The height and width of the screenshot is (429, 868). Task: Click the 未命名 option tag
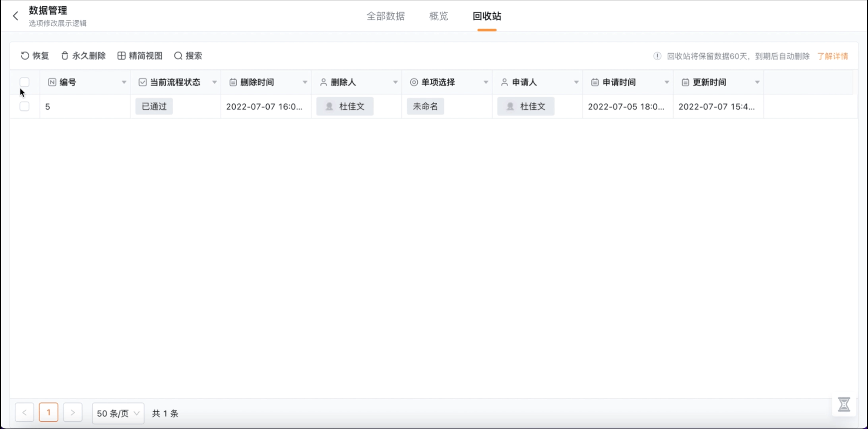click(426, 106)
